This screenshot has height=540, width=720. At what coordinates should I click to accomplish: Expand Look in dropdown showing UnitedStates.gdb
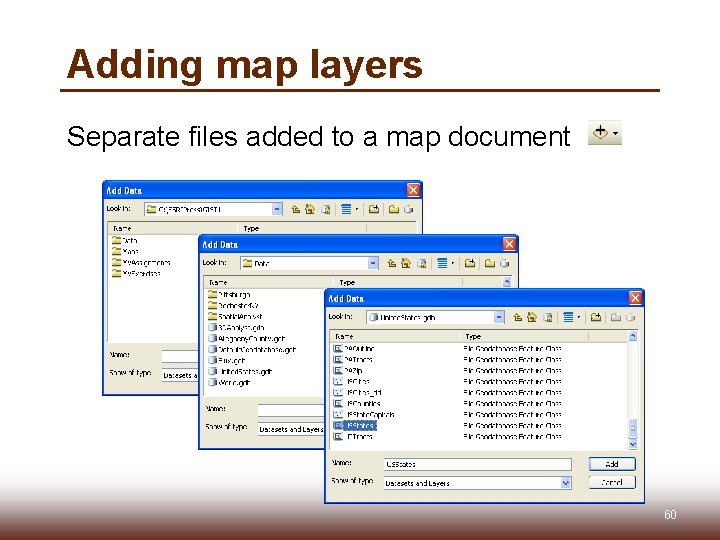(x=499, y=317)
